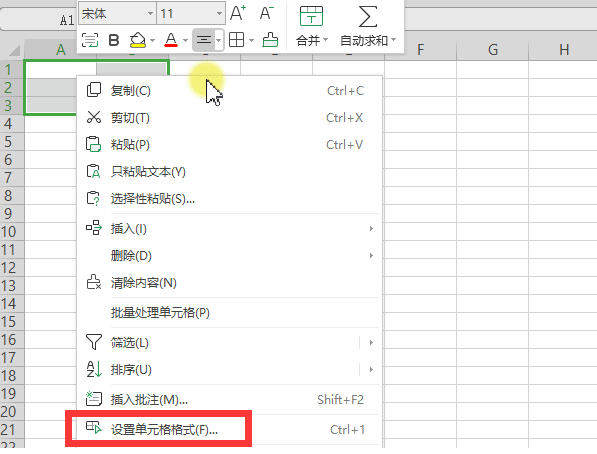Choose 筛选(L) filter menu entry
597x454 pixels.
pyautogui.click(x=229, y=342)
